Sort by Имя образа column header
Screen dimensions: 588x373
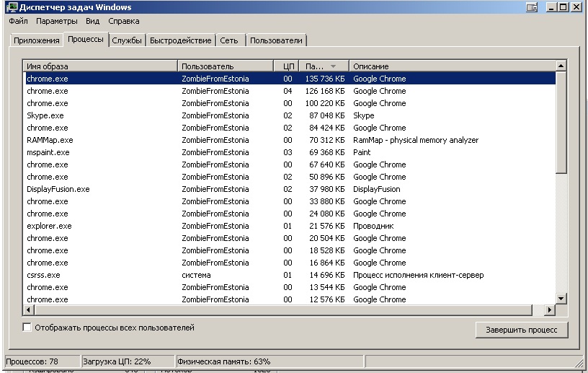(x=99, y=66)
